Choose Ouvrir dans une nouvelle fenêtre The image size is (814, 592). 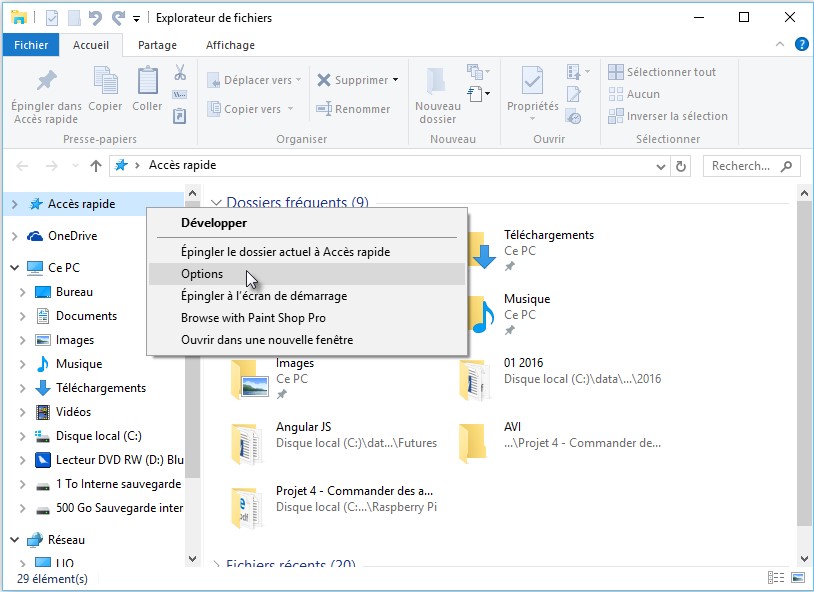[266, 340]
